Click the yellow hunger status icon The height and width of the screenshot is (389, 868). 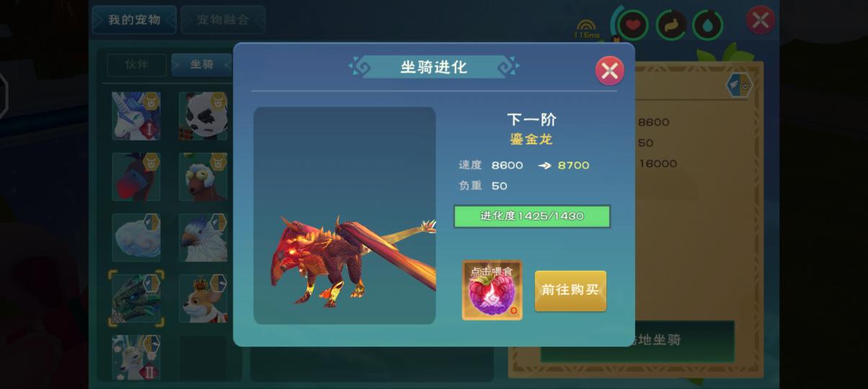tap(670, 25)
